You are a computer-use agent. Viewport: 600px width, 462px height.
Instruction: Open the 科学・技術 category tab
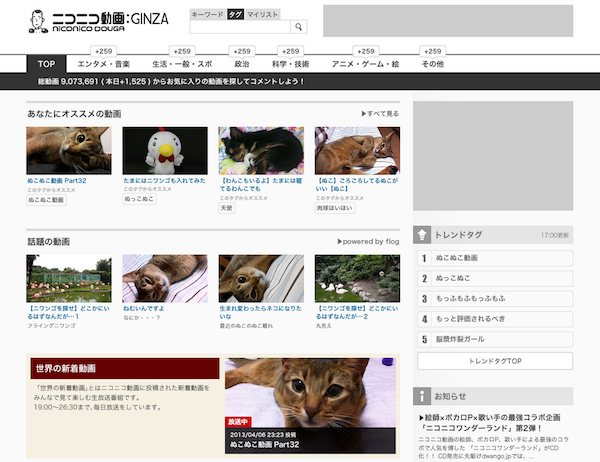(x=290, y=64)
